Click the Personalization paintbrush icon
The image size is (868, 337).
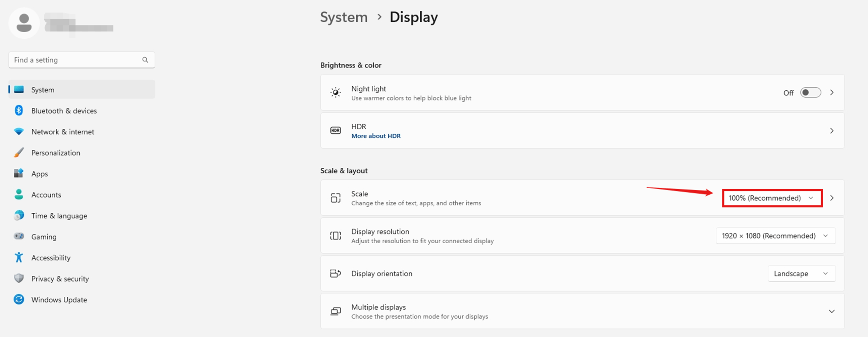click(x=19, y=153)
